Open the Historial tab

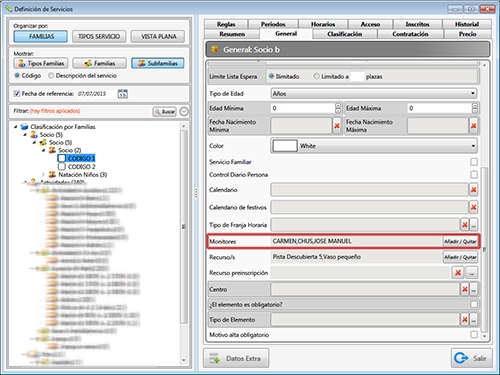click(467, 24)
